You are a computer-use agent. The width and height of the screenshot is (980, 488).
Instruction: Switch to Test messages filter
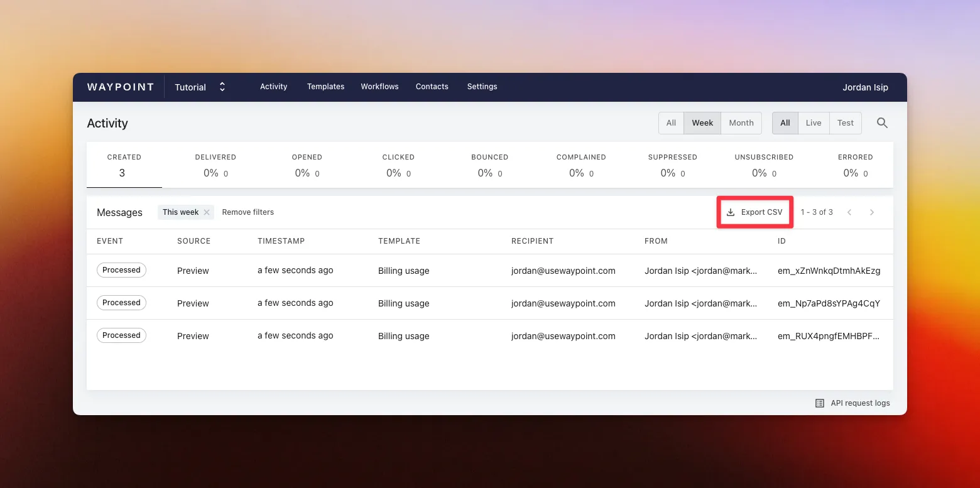point(846,123)
